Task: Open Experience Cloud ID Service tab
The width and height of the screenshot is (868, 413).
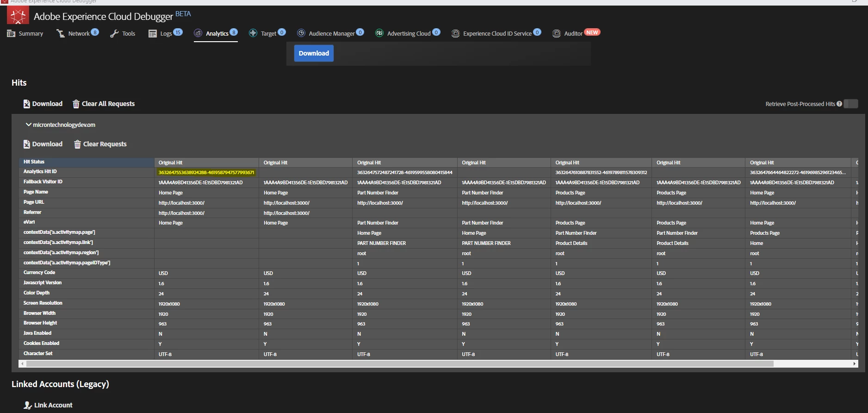Action: [x=496, y=33]
